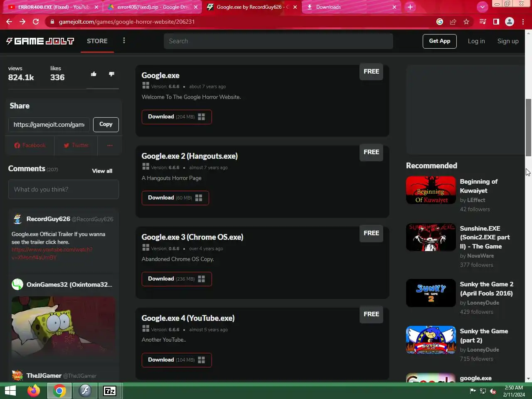
Task: Click the Get App button
Action: tap(440, 41)
